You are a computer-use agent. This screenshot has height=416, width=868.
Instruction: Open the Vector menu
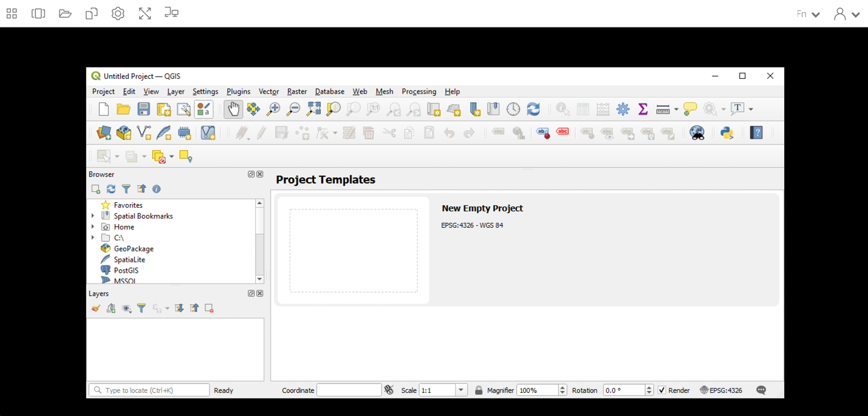point(268,92)
